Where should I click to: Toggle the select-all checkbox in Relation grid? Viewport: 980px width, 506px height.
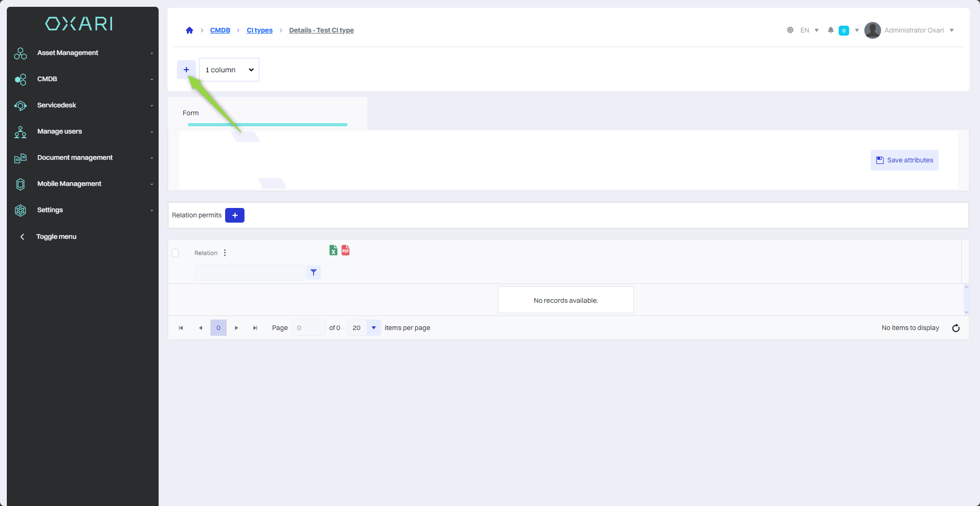[x=175, y=253]
